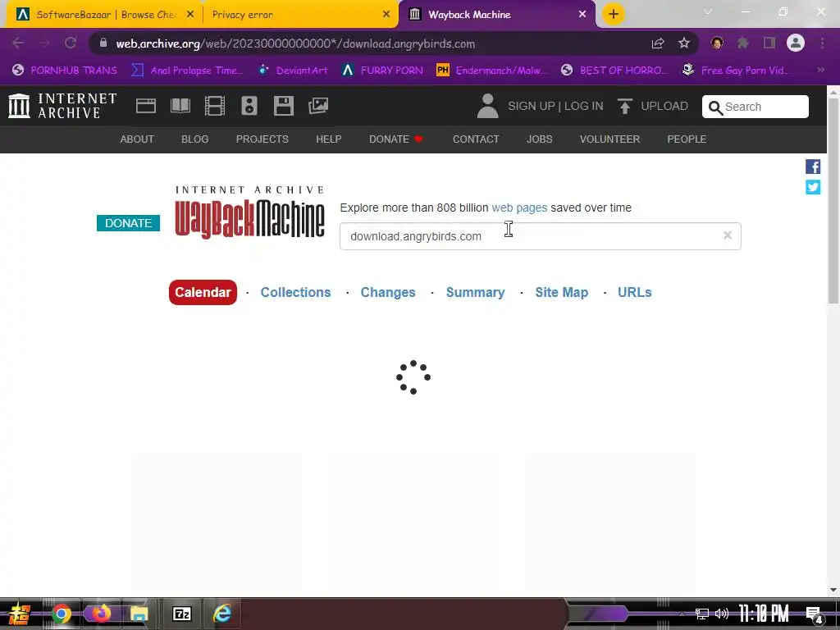840x630 pixels.
Task: View site information lock icon
Action: click(x=103, y=43)
